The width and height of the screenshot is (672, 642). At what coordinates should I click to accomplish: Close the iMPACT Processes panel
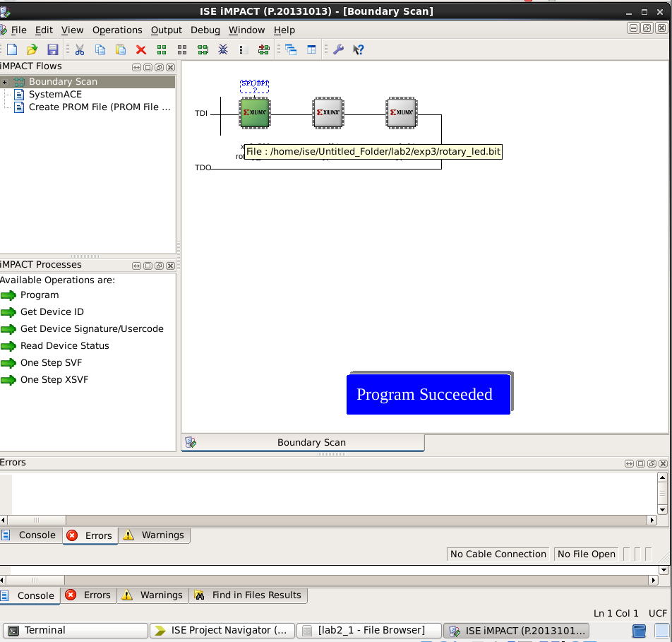coord(170,266)
